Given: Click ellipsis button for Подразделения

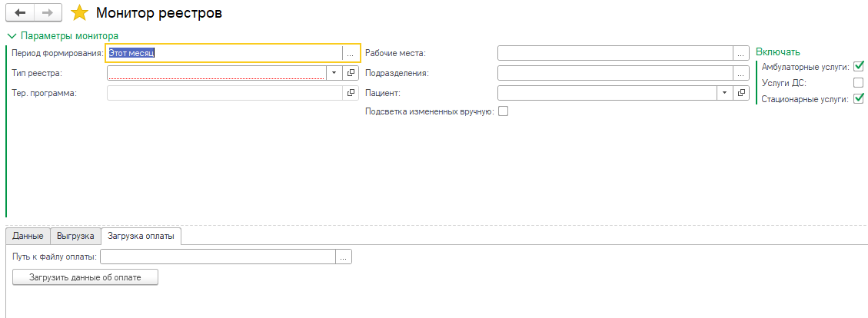Looking at the screenshot, I should click(x=741, y=73).
